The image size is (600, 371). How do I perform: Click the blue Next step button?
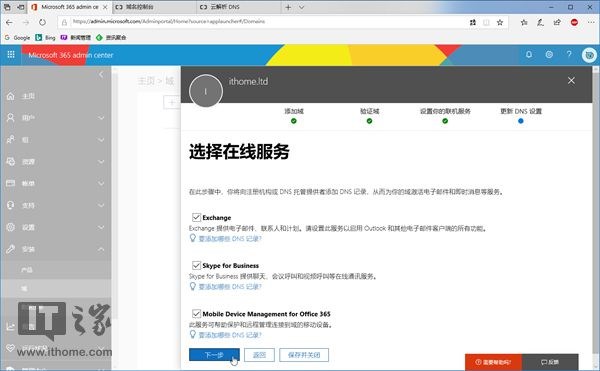[214, 355]
